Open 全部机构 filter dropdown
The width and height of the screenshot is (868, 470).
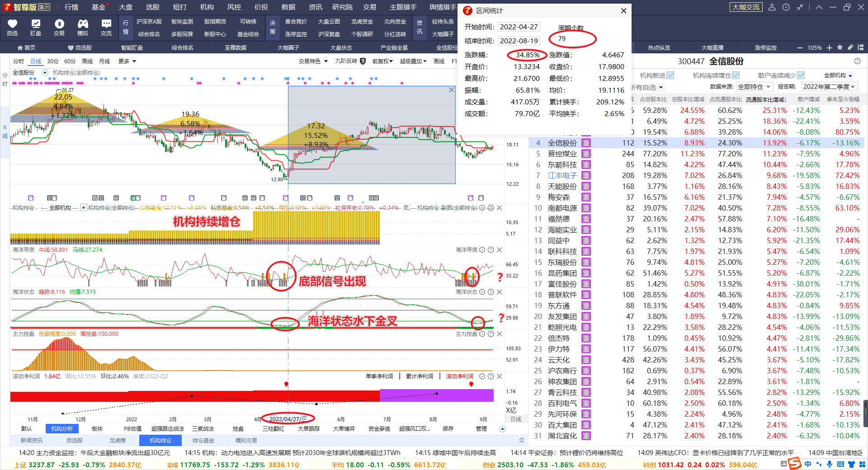[x=838, y=75]
